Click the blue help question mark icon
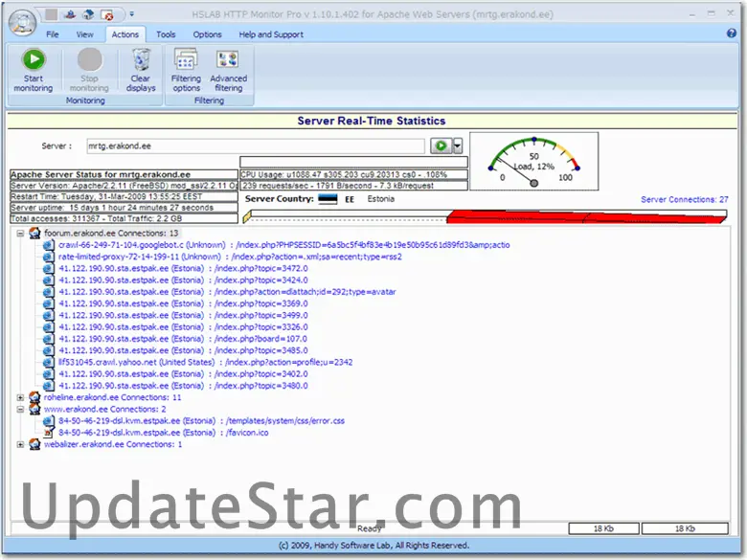Screen dimensions: 747x560 (x=732, y=33)
